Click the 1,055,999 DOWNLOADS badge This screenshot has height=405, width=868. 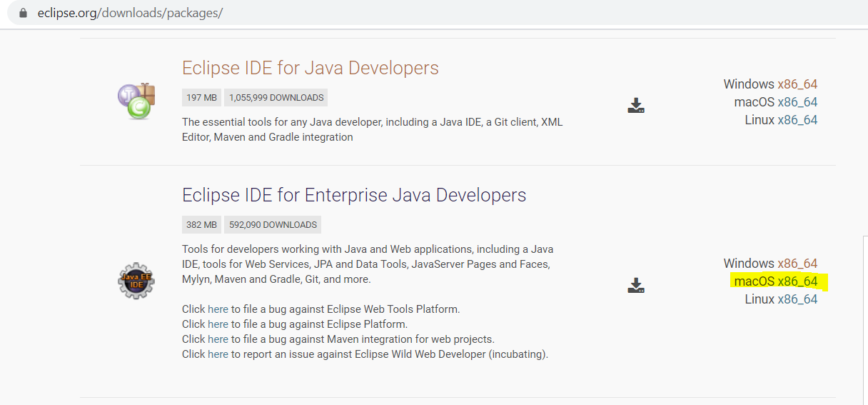[x=276, y=97]
